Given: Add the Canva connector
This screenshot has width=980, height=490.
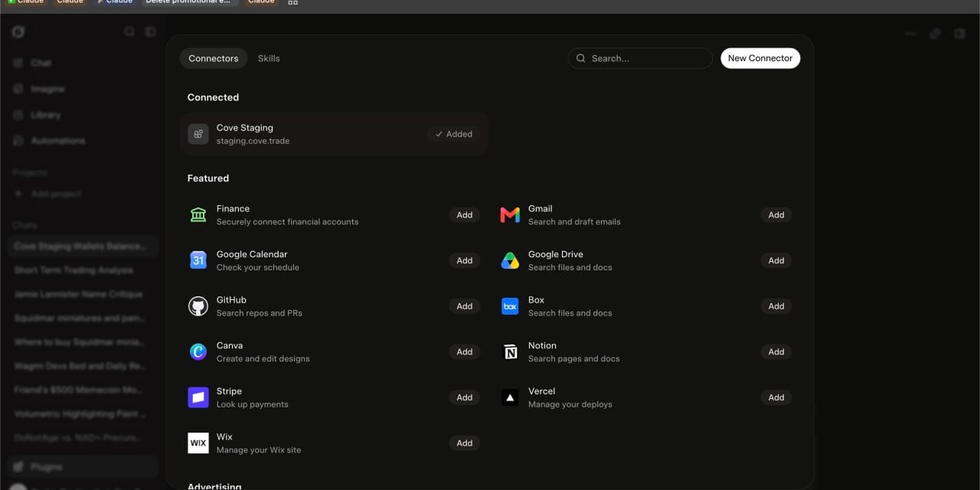Looking at the screenshot, I should tap(465, 351).
